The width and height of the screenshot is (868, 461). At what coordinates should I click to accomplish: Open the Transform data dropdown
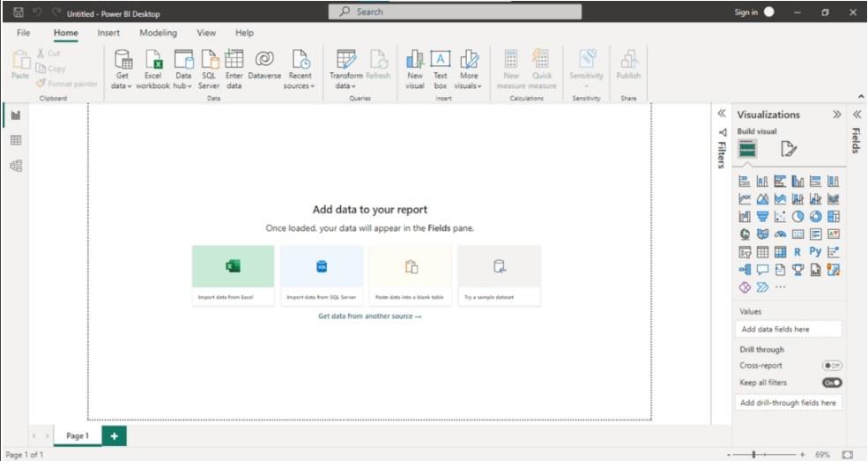346,69
